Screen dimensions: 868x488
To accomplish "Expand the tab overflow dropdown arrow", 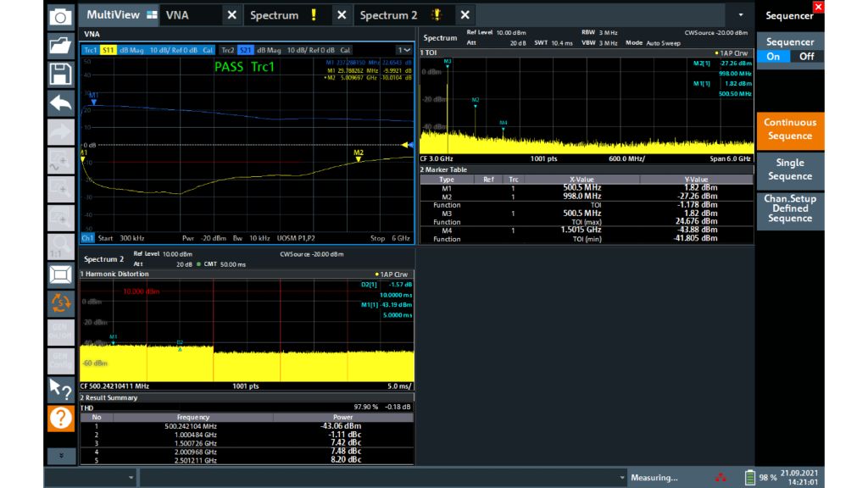I will tap(741, 15).
